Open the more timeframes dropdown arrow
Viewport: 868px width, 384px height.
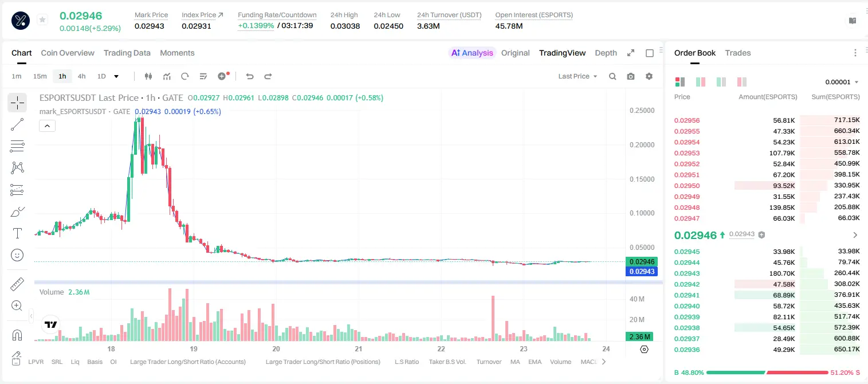(116, 76)
